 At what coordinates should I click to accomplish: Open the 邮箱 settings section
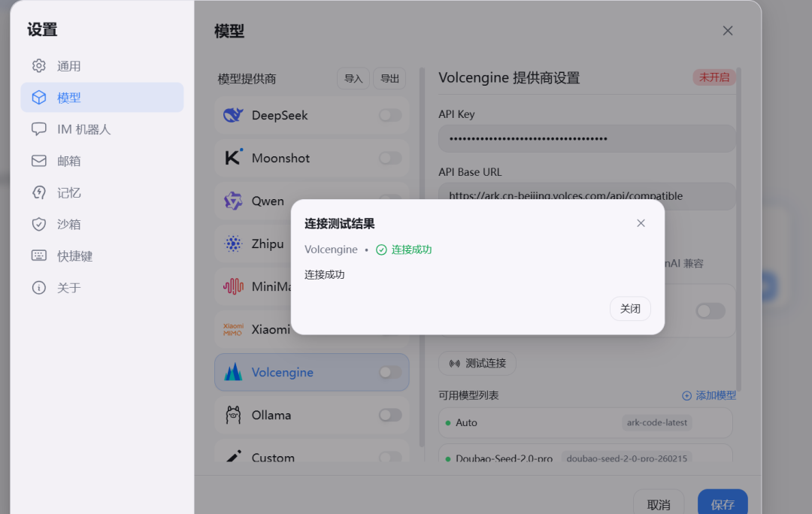coord(68,161)
